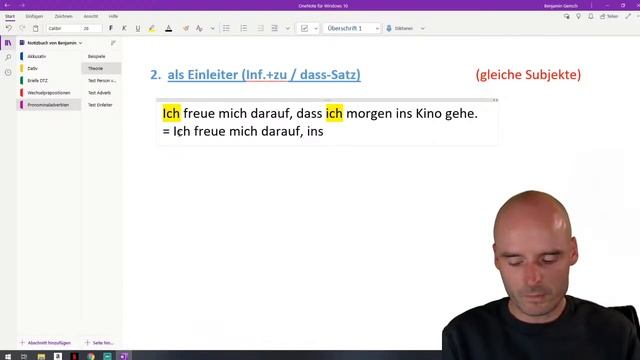This screenshot has height=360, width=640.
Task: Click the notifications bell icon
Action: point(591,16)
